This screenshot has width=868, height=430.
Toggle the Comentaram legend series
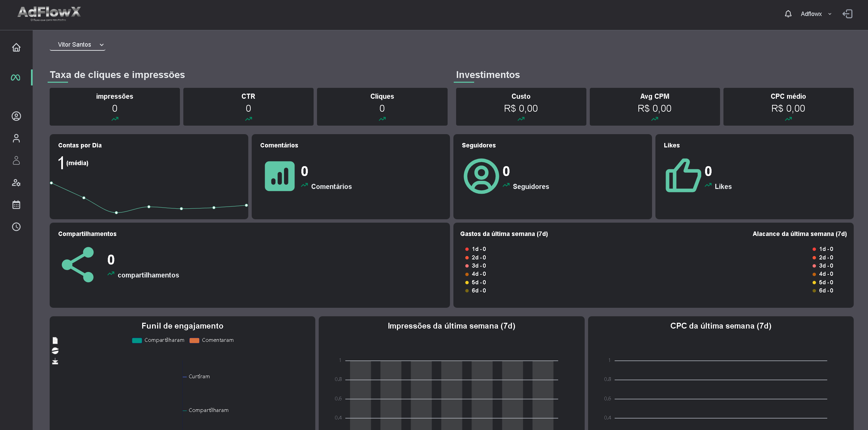click(x=217, y=340)
